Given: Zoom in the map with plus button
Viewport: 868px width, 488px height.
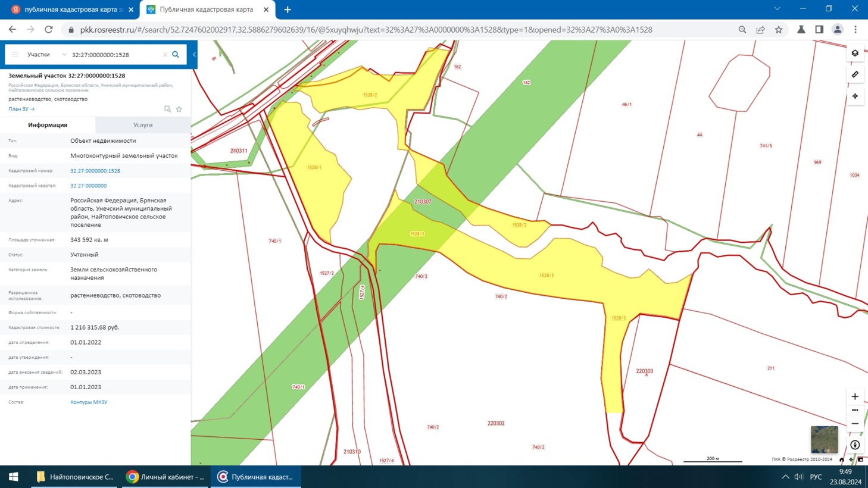Looking at the screenshot, I should 855,396.
